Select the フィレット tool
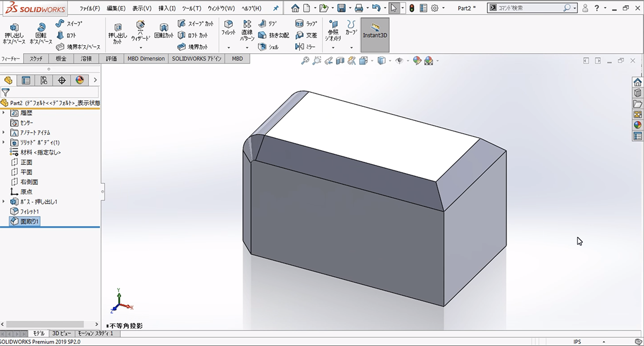 pos(228,32)
